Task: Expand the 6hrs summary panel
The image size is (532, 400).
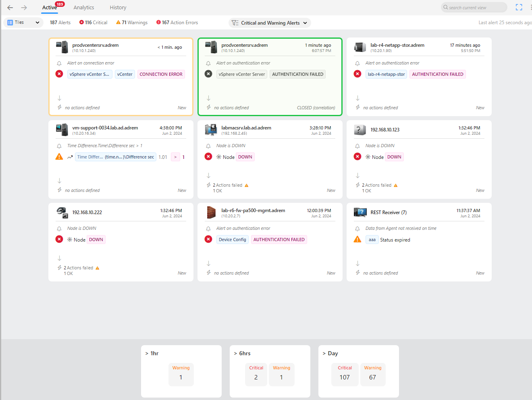Action: tap(242, 353)
